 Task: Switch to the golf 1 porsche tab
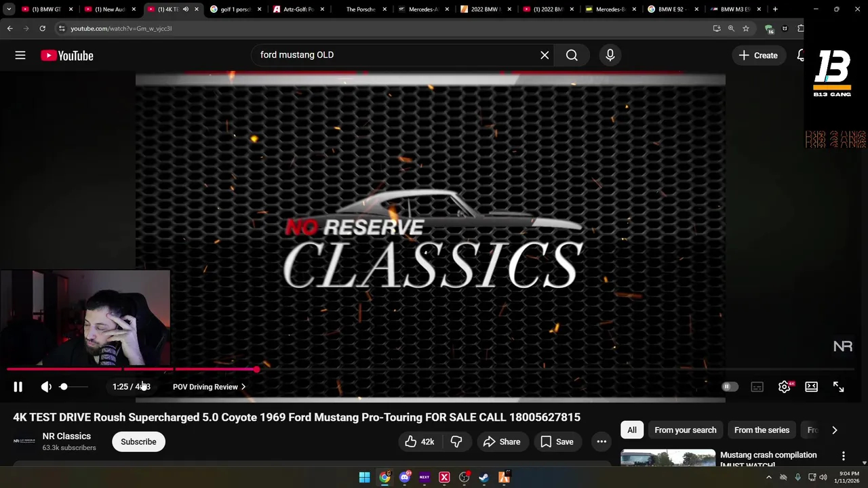coord(235,9)
